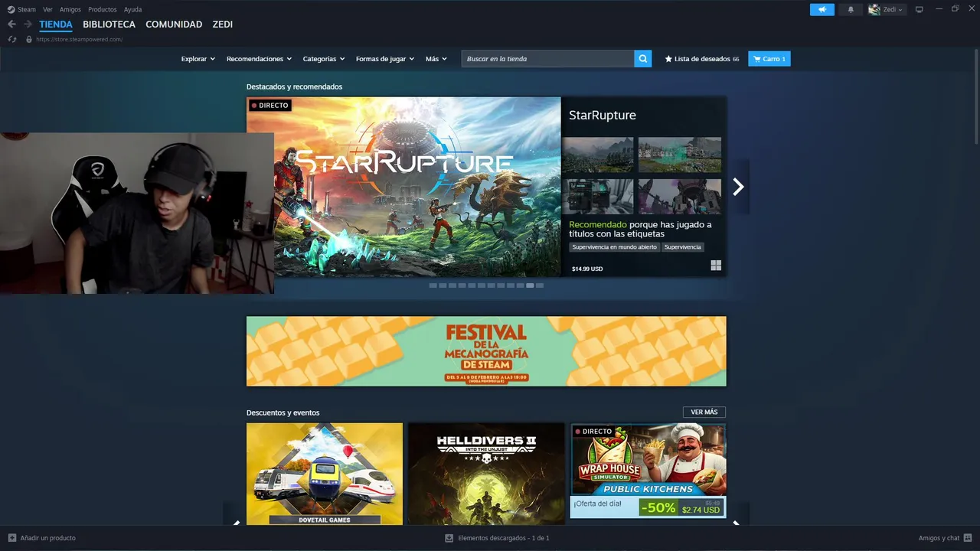Open the fourth StarRupture screenshot thumbnail
Screen dimensions: 980x551
point(680,197)
